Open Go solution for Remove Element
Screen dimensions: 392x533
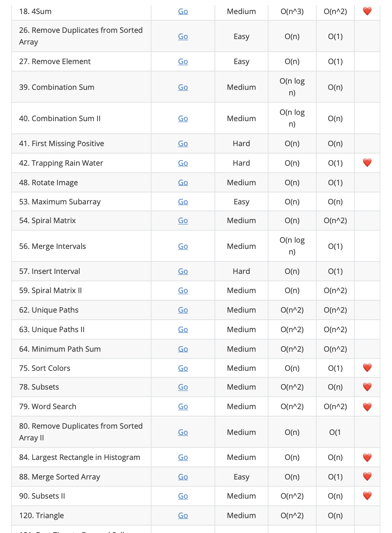coord(183,62)
